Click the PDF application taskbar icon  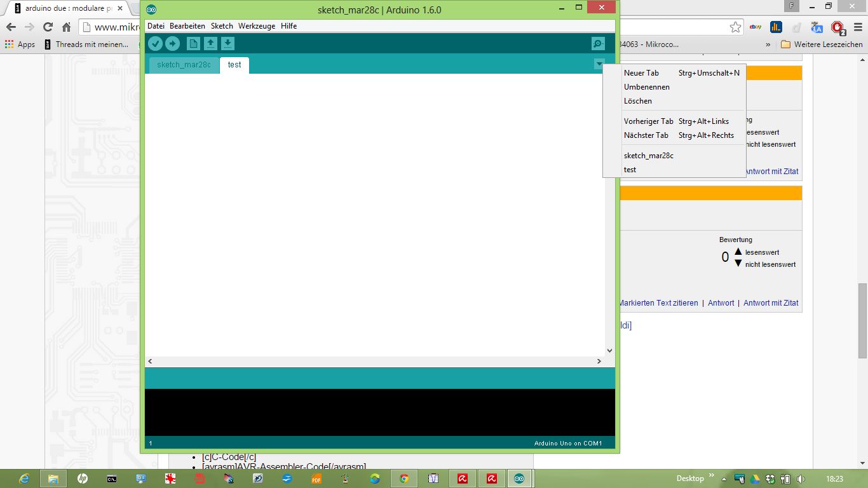pyautogui.click(x=316, y=478)
